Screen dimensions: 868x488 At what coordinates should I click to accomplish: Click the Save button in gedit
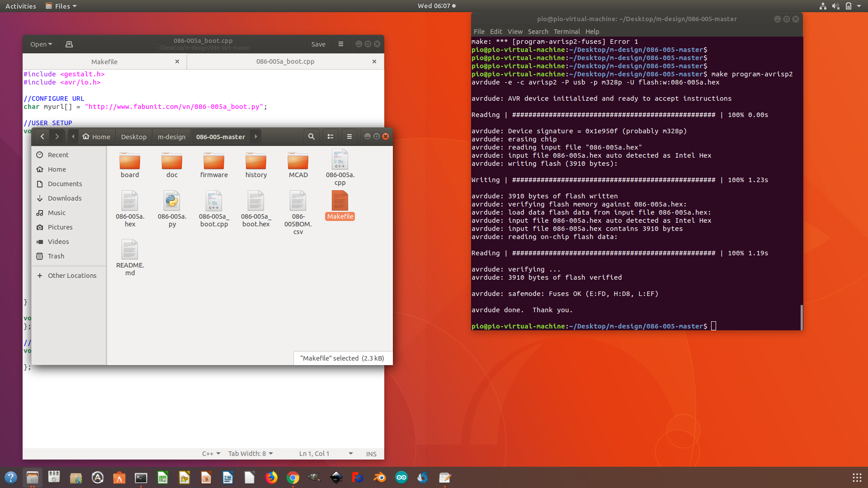(318, 44)
